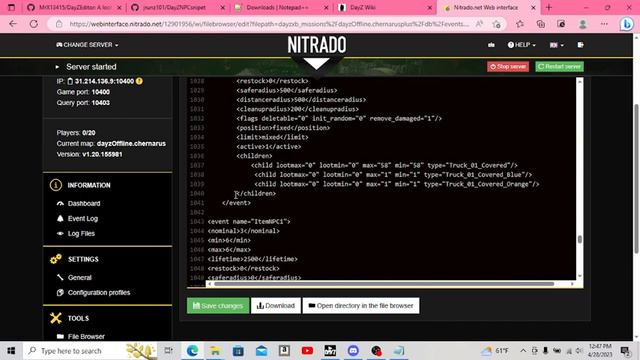Click the Windows taskbar search box

tap(90, 351)
